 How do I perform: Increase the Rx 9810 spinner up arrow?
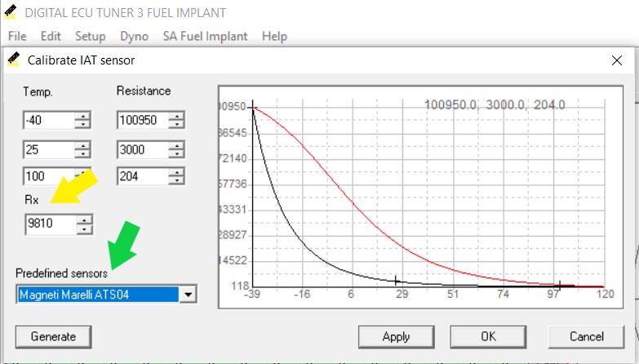[84, 220]
